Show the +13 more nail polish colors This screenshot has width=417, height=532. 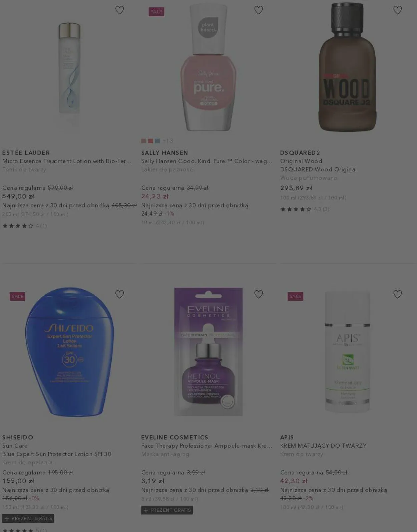click(167, 141)
